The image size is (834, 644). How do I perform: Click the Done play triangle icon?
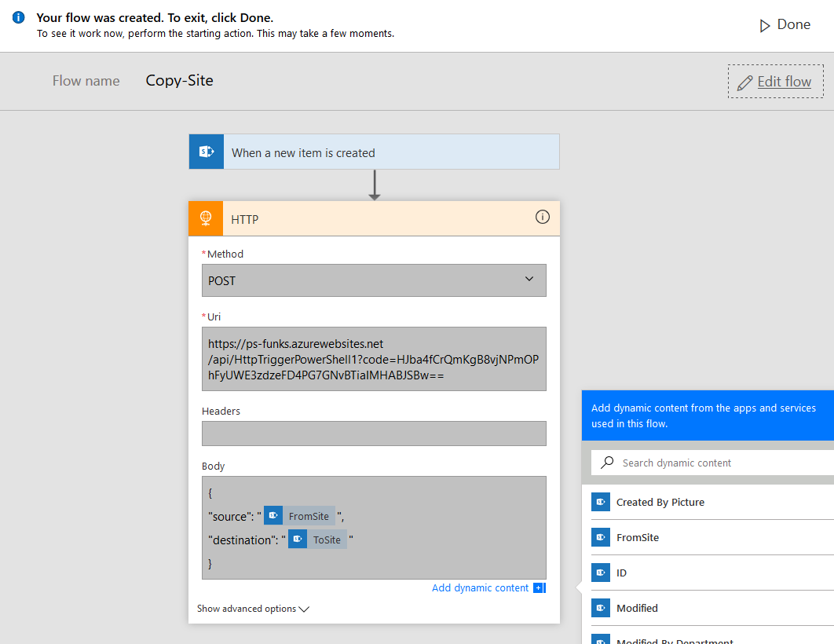click(x=764, y=26)
